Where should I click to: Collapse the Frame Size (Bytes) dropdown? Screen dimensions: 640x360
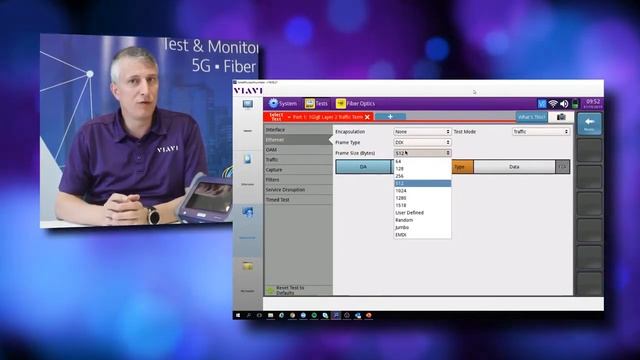pos(422,153)
